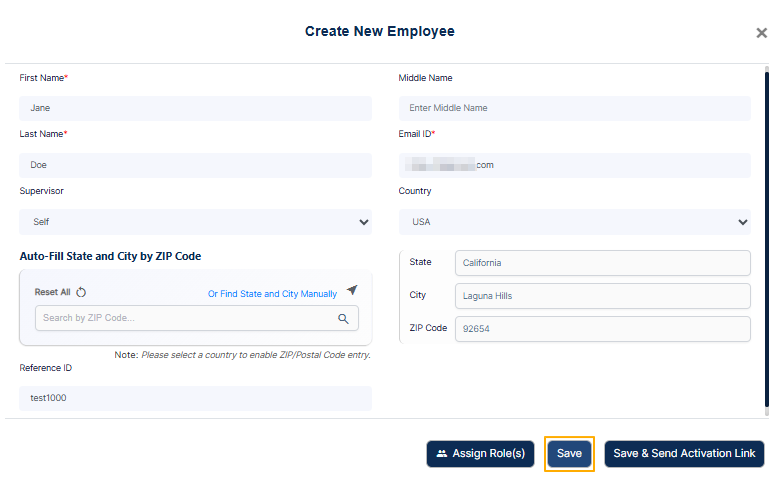
Task: Click the Save button
Action: [x=569, y=453]
